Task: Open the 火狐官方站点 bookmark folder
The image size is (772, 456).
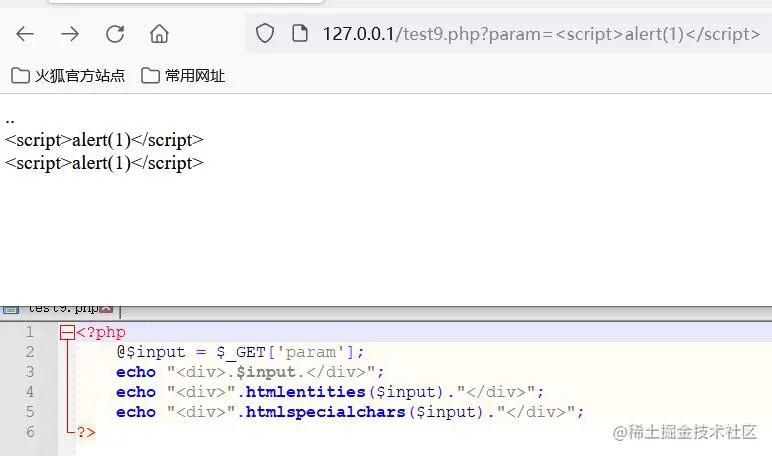Action: pos(68,76)
